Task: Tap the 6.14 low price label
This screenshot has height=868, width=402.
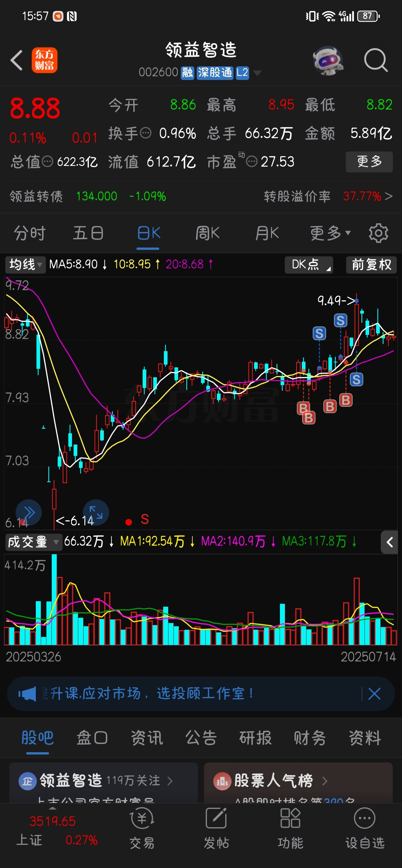Action: (x=75, y=521)
